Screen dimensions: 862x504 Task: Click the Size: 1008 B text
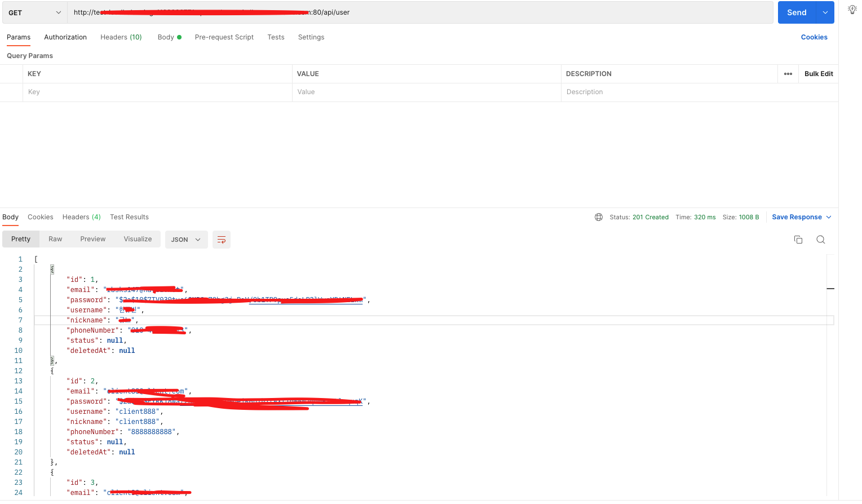(741, 217)
